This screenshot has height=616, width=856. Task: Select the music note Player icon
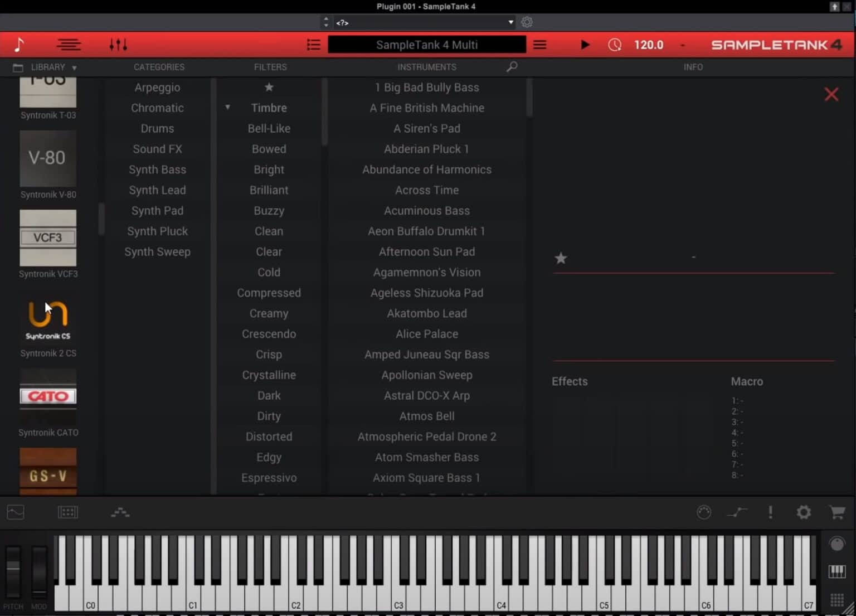pos(18,45)
